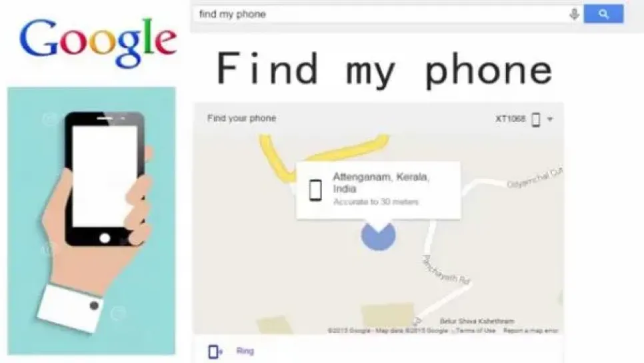Click the Belur Shiva Kshethram place label
This screenshot has height=363, width=644.
click(x=477, y=321)
